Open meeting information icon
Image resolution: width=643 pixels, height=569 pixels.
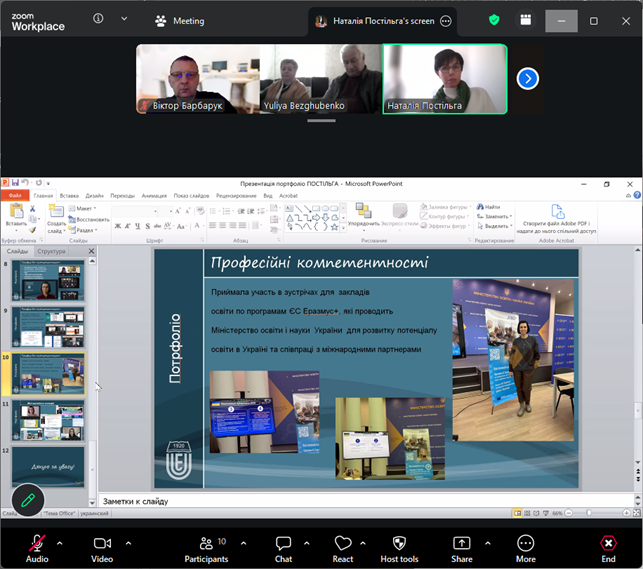coord(98,18)
